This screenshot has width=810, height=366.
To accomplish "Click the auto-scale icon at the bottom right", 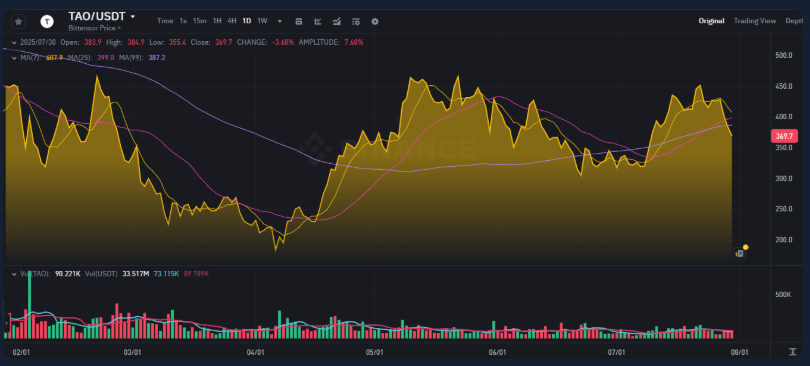I will click(x=792, y=352).
